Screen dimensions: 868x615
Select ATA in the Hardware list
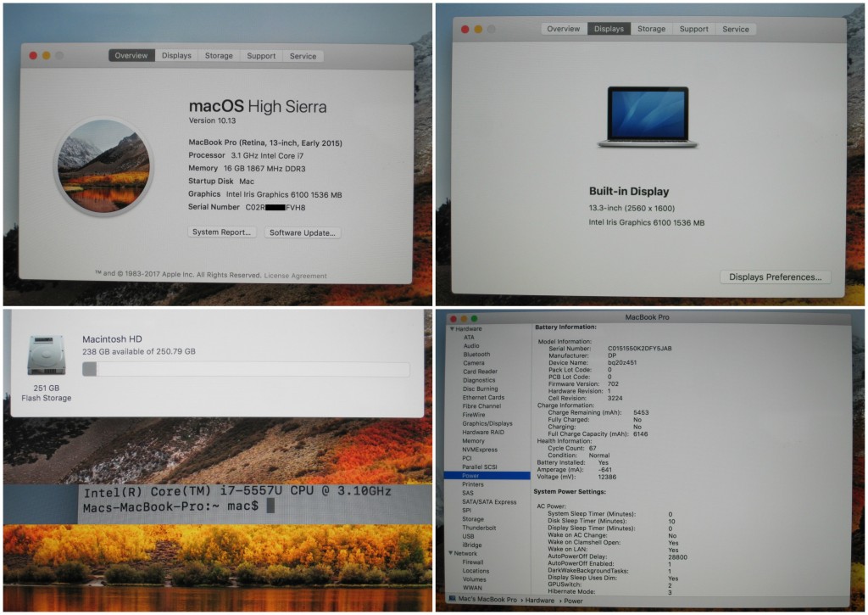pyautogui.click(x=469, y=337)
